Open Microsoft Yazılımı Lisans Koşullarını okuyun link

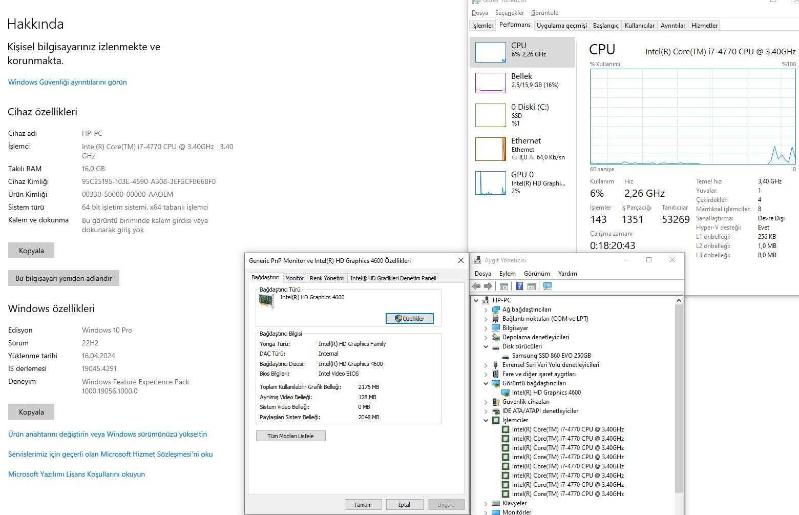point(76,474)
